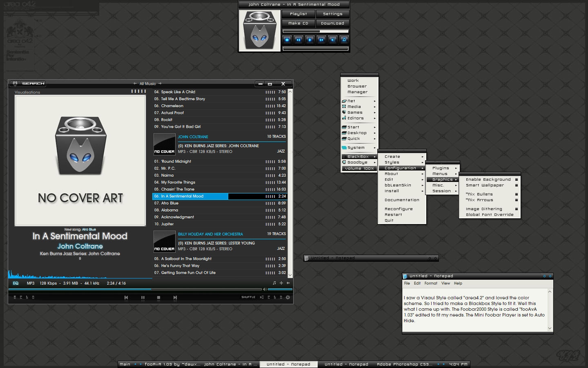Viewport: 588px width, 368px height.
Task: Select track 03 Naima in the playlist
Action: coord(220,175)
